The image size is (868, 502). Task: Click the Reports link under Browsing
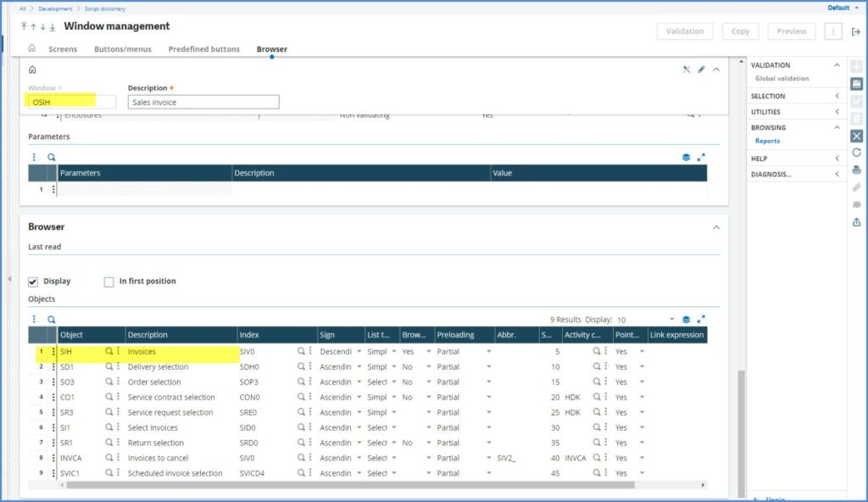(767, 141)
